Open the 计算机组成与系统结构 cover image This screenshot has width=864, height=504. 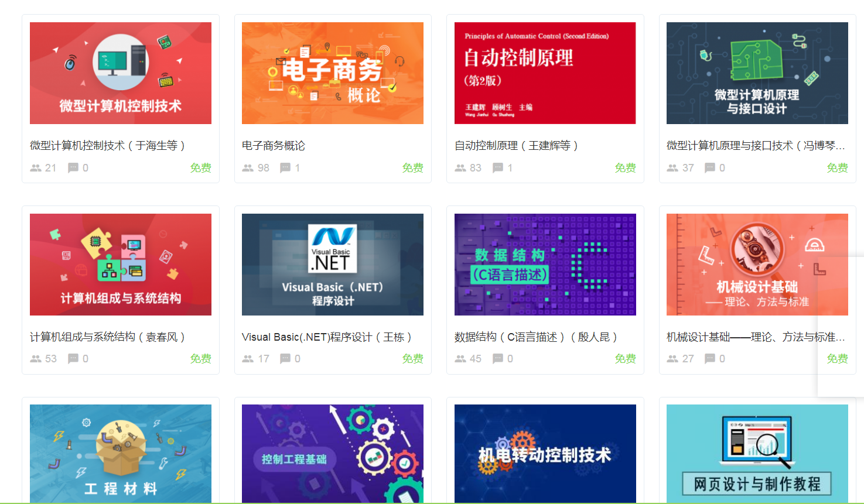(121, 265)
